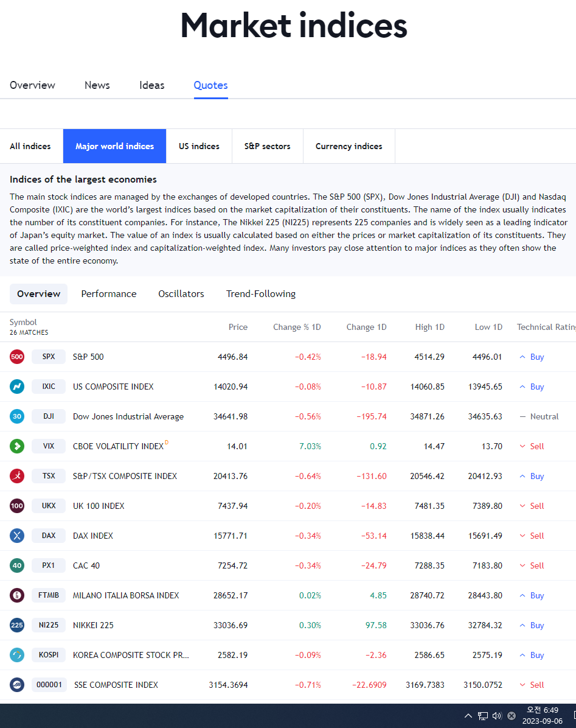Click the KOSPI ticker badge

49,655
